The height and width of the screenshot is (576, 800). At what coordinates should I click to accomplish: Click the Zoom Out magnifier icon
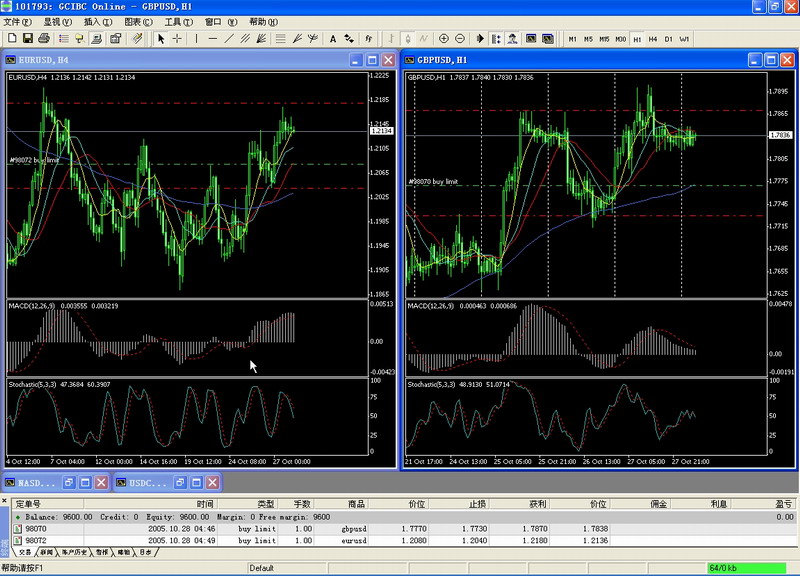[x=460, y=39]
